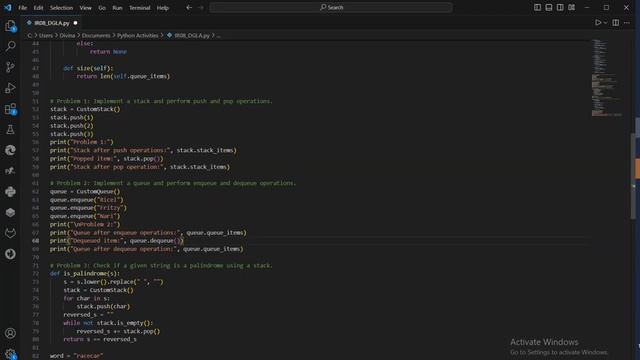Open the Run dropdown arrow beside play button
Viewport: 640px width, 360px height.
coord(605,23)
